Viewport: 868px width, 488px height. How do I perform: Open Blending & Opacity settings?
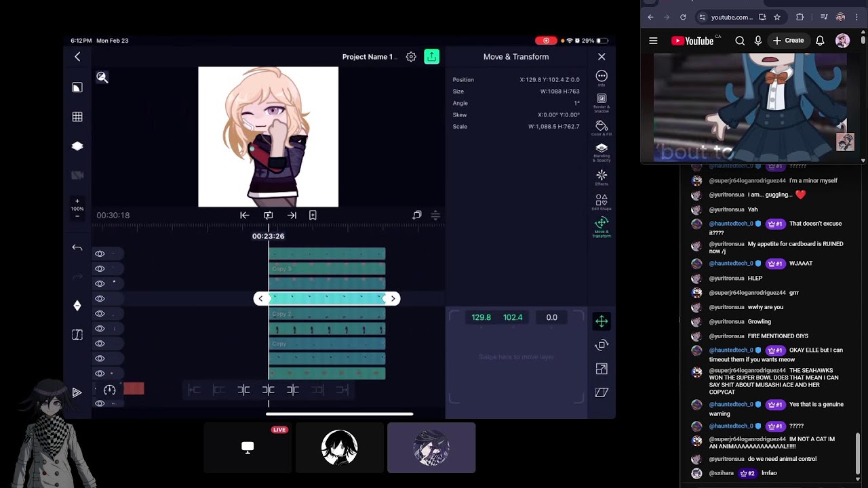click(x=601, y=152)
